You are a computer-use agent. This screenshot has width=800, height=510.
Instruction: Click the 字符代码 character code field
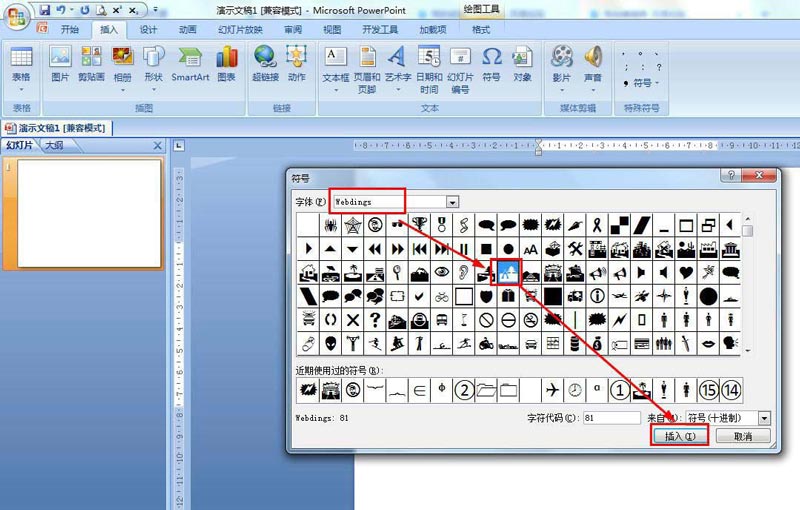(611, 418)
